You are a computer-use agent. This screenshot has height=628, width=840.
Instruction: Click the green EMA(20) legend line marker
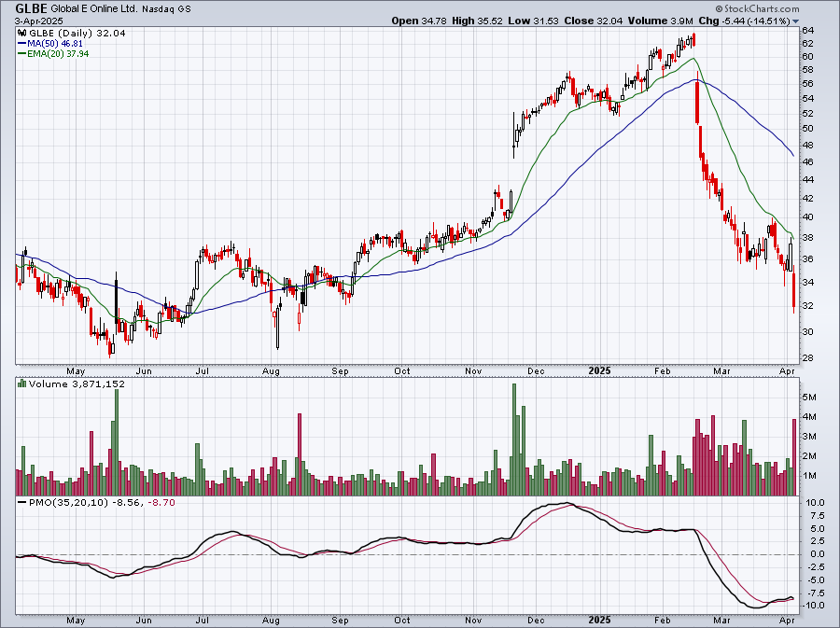coord(22,54)
